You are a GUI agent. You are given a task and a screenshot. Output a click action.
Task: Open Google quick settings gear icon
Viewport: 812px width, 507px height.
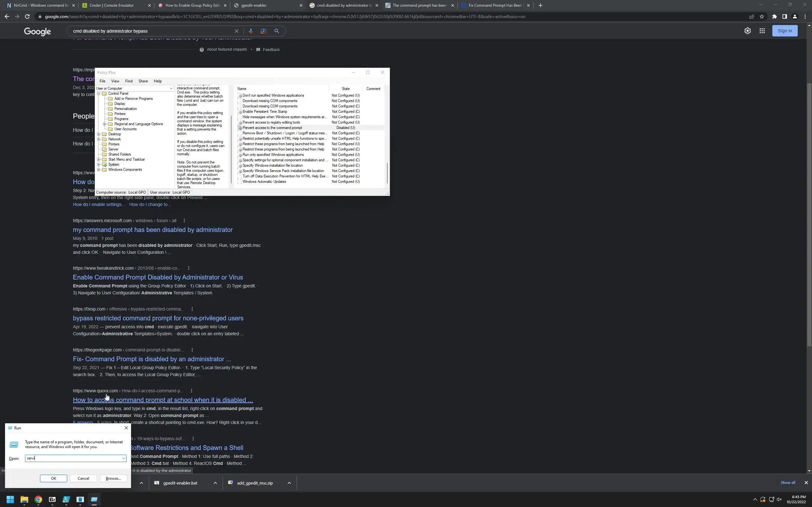[747, 31]
